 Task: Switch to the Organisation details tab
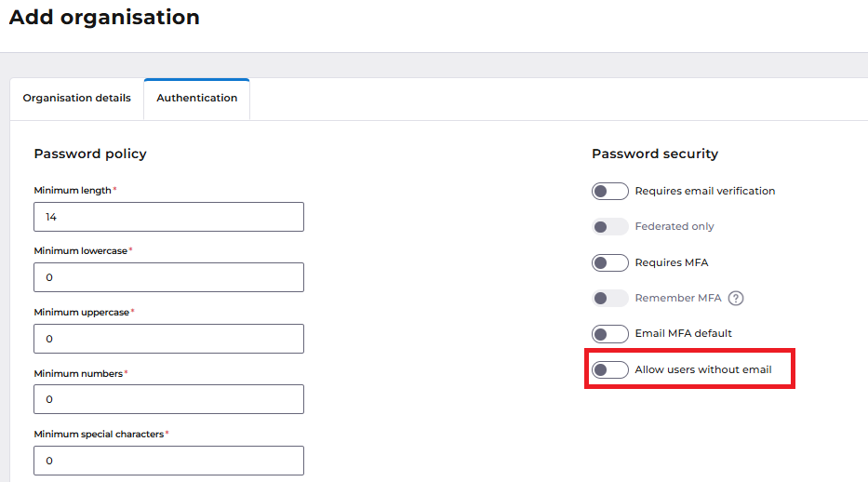[x=77, y=98]
